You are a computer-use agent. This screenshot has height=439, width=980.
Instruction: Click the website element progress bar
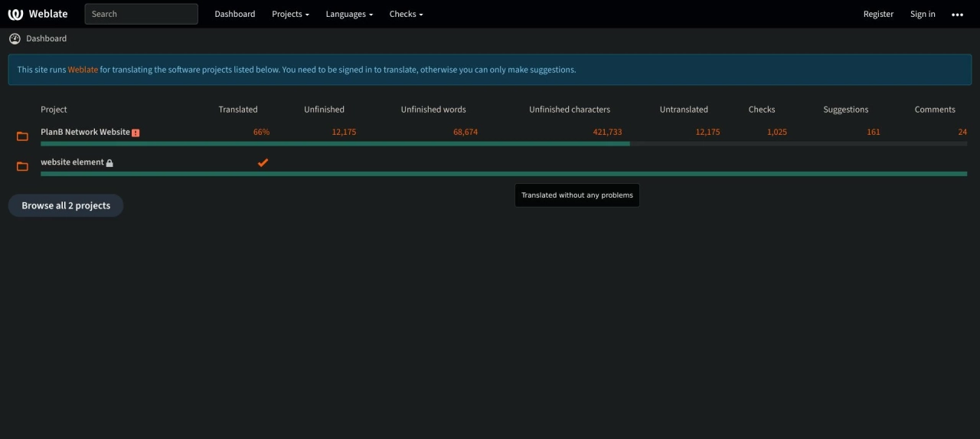point(504,174)
